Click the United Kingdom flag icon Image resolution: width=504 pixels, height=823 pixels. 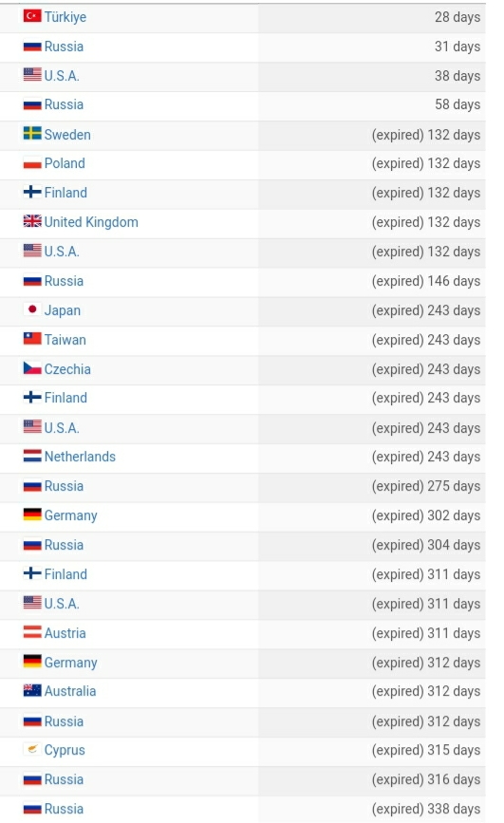click(32, 221)
